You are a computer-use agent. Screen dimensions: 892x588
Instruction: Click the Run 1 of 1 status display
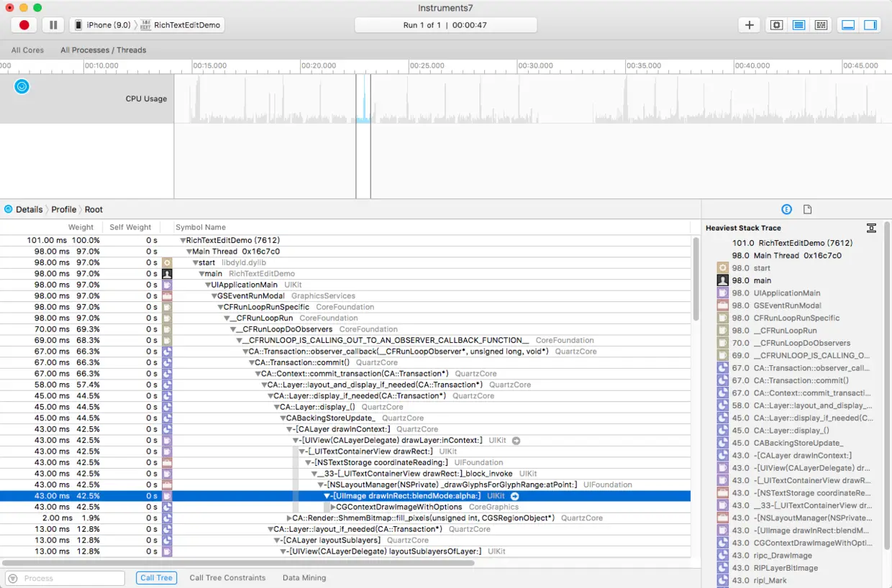click(445, 25)
